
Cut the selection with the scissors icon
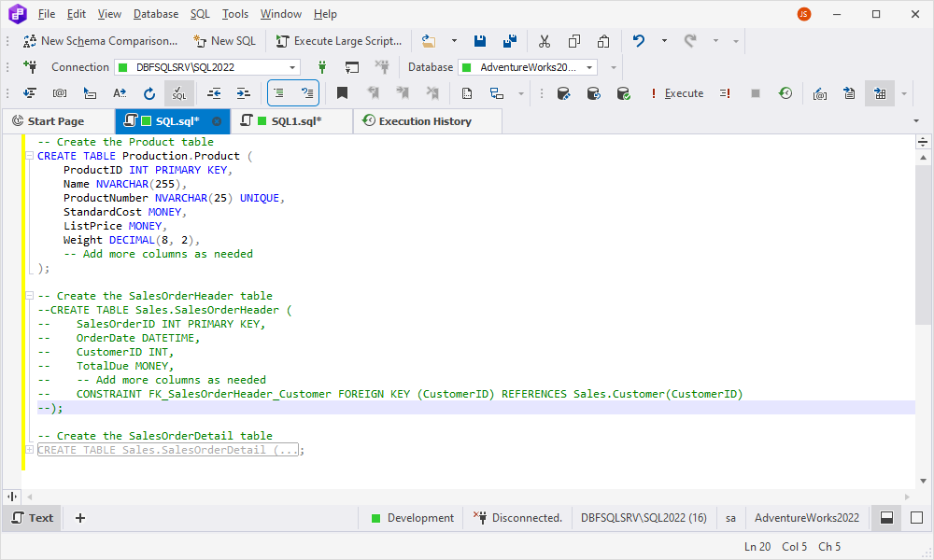click(x=545, y=41)
